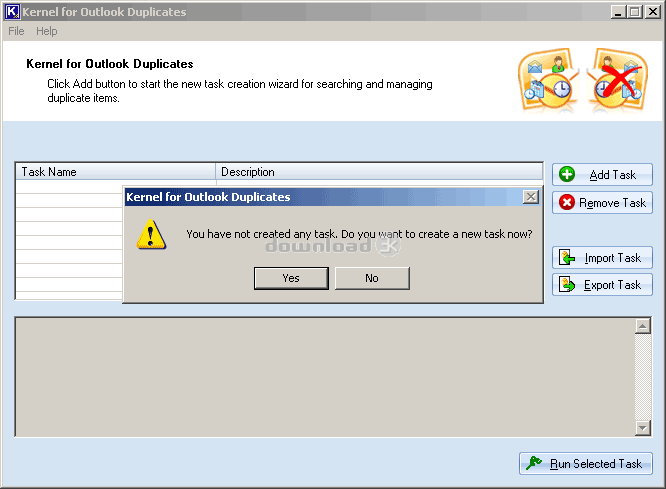The width and height of the screenshot is (666, 489).
Task: Click scroll up arrow in log panel
Action: point(643,326)
